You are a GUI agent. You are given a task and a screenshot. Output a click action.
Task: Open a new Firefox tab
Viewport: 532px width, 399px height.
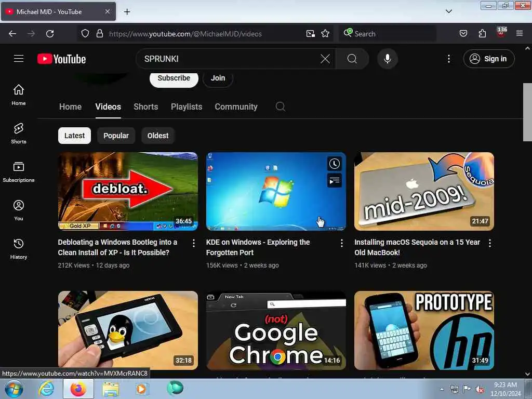(x=127, y=12)
